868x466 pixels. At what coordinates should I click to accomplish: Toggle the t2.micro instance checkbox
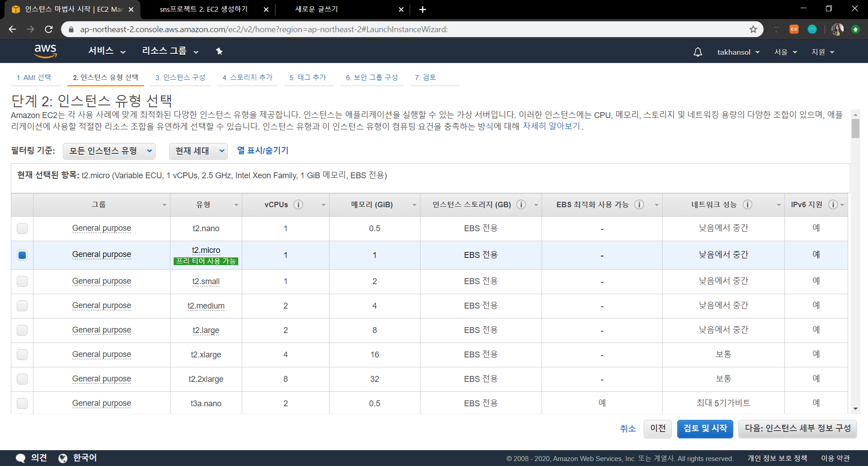point(22,255)
